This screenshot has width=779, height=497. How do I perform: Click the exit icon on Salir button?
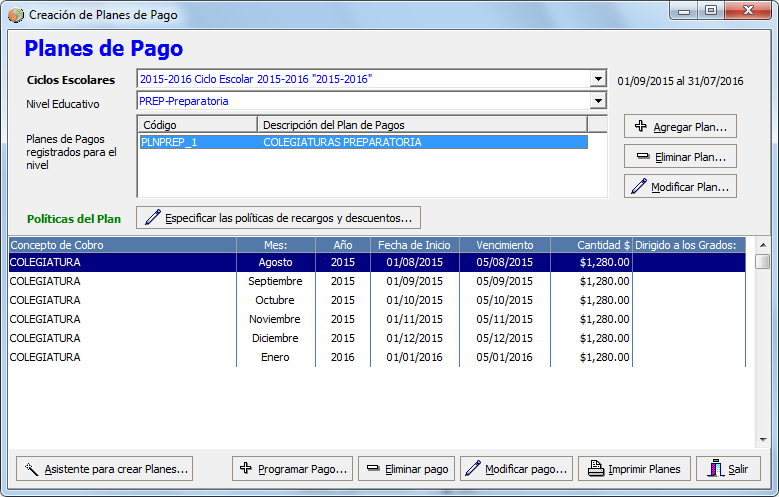point(715,468)
